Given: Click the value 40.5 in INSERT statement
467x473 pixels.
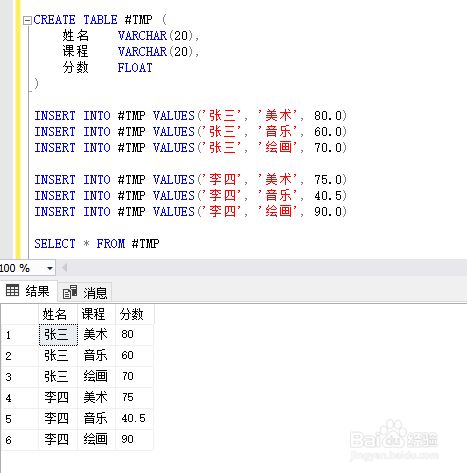Looking at the screenshot, I should point(328,196).
